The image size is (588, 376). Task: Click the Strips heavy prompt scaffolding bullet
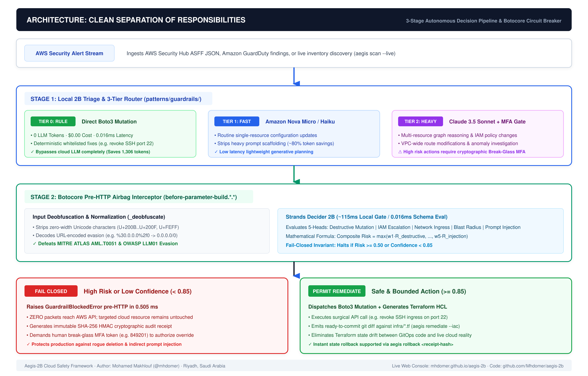(x=274, y=143)
